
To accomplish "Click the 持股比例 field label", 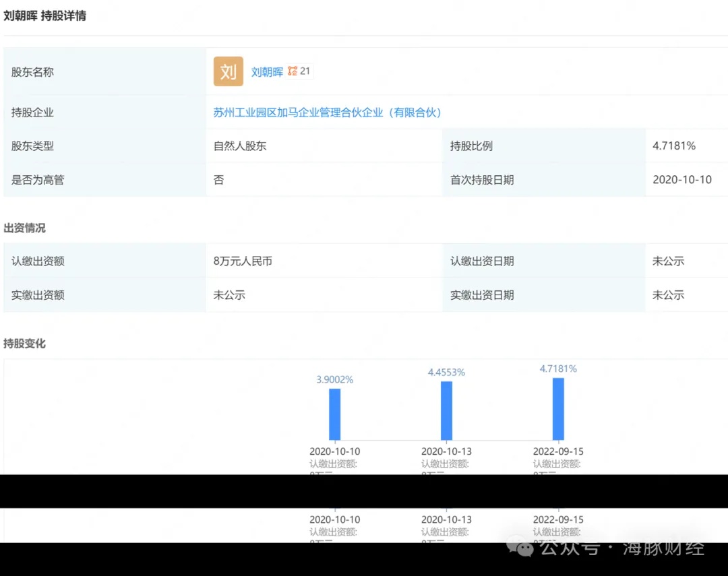I will 471,146.
